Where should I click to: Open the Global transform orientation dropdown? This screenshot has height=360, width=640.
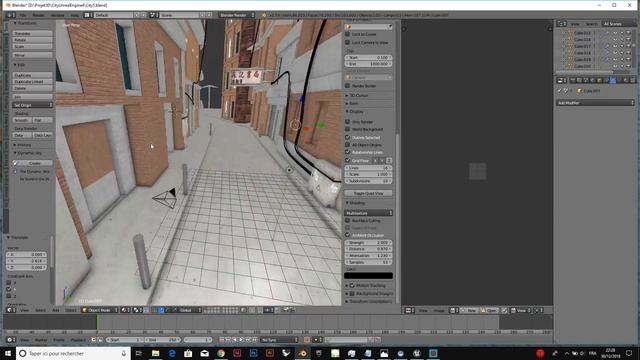click(189, 310)
